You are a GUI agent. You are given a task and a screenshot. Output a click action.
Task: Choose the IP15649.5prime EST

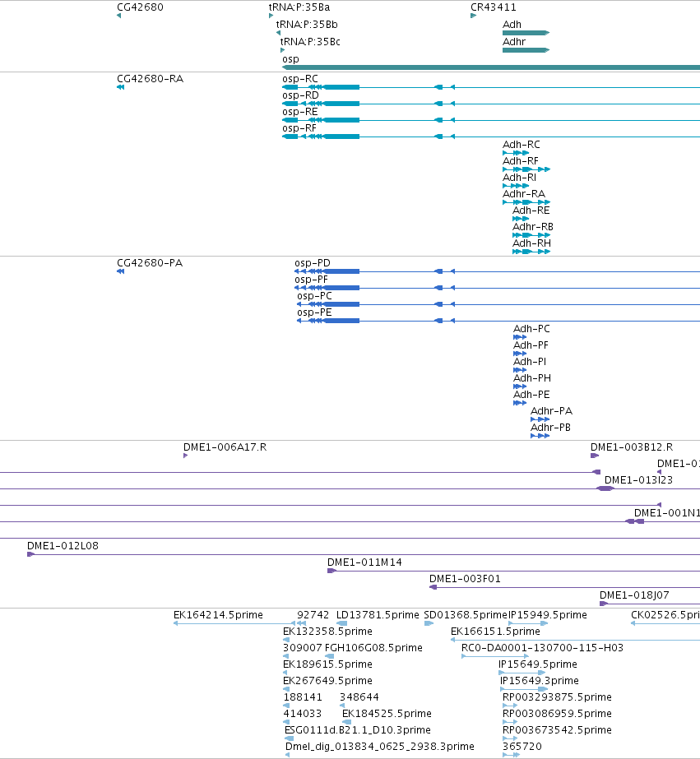(x=522, y=673)
